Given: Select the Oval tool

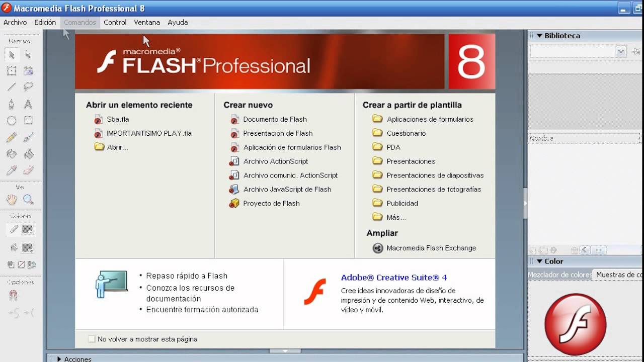Looking at the screenshot, I should click(x=12, y=121).
